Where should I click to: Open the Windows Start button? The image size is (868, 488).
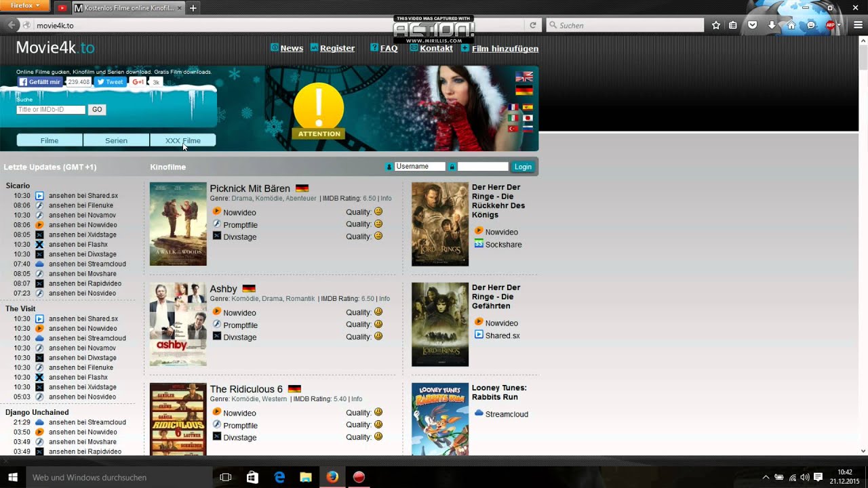13,477
